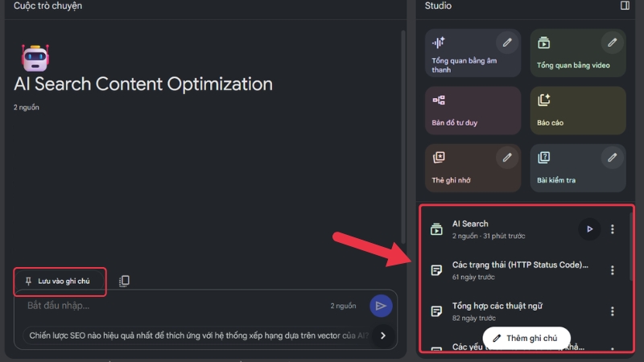Click the edit pencil on Tổng quan bằng âm thanh
Image resolution: width=644 pixels, height=362 pixels.
506,42
